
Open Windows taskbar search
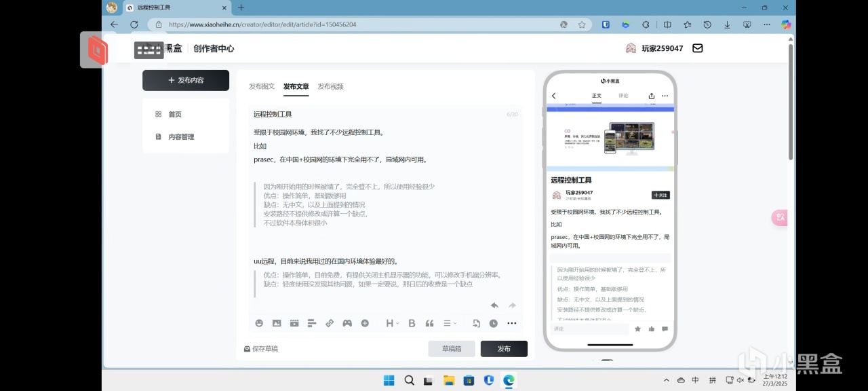point(409,380)
